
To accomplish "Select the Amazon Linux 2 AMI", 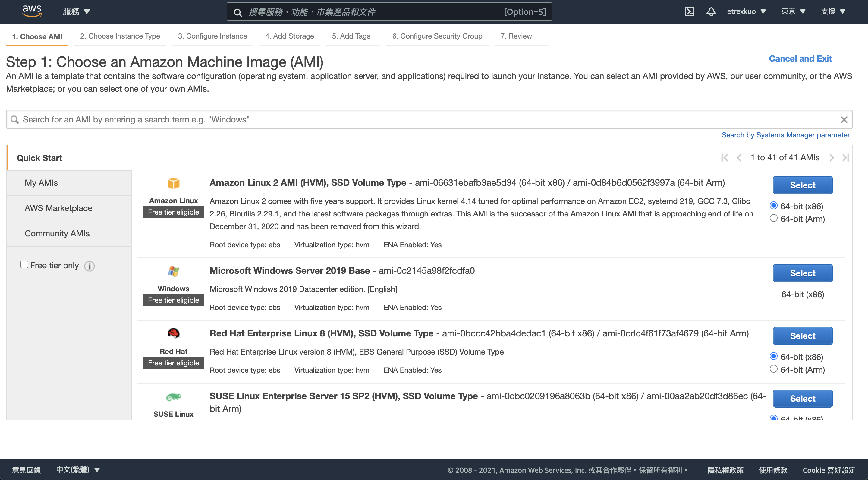I will [803, 185].
